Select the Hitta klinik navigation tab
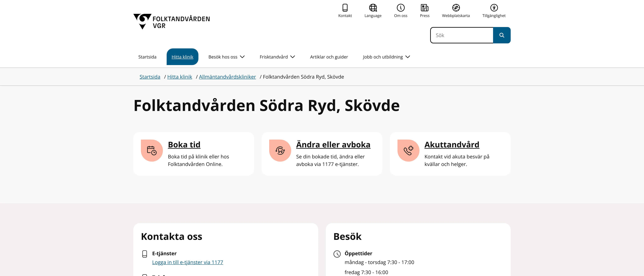Image resolution: width=644 pixels, height=276 pixels. pyautogui.click(x=182, y=57)
